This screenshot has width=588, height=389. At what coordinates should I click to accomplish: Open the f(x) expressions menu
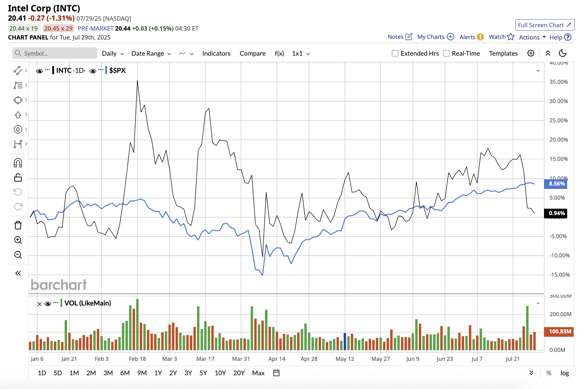(x=280, y=53)
